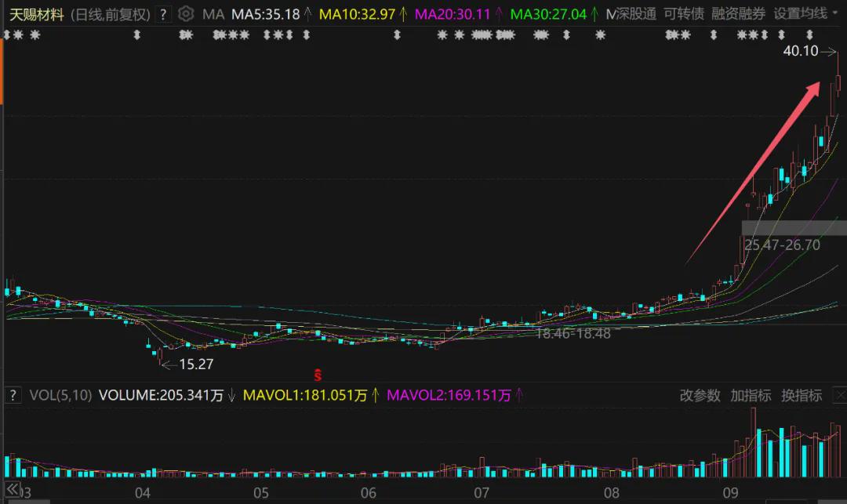
Task: Select the 融资融券 tab
Action: pos(738,14)
